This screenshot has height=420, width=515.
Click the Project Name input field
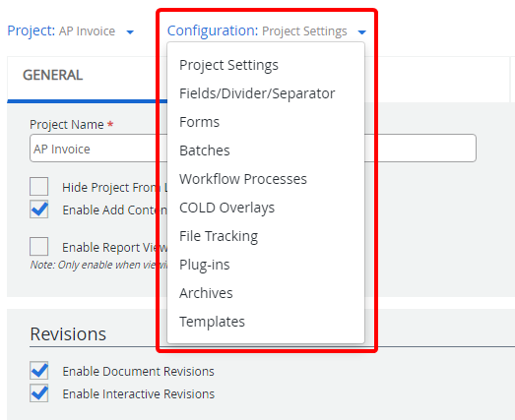[x=253, y=148]
